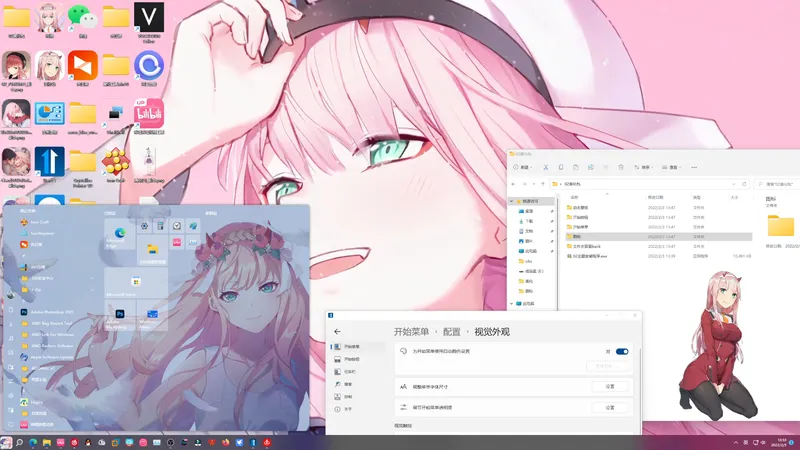Click the File Explorer search box

pyautogui.click(x=778, y=184)
